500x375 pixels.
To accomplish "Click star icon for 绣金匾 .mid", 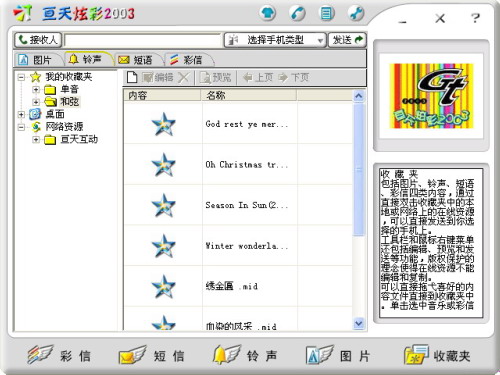I will pos(163,287).
